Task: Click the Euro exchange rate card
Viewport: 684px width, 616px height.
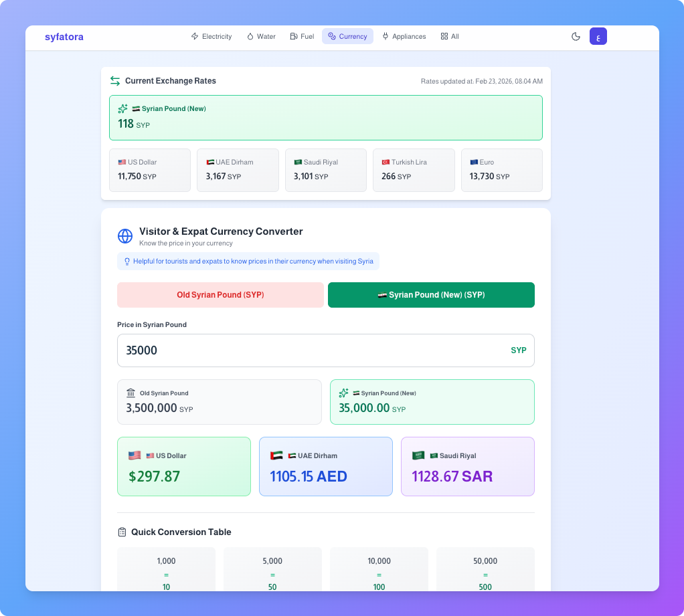Action: pos(501,170)
